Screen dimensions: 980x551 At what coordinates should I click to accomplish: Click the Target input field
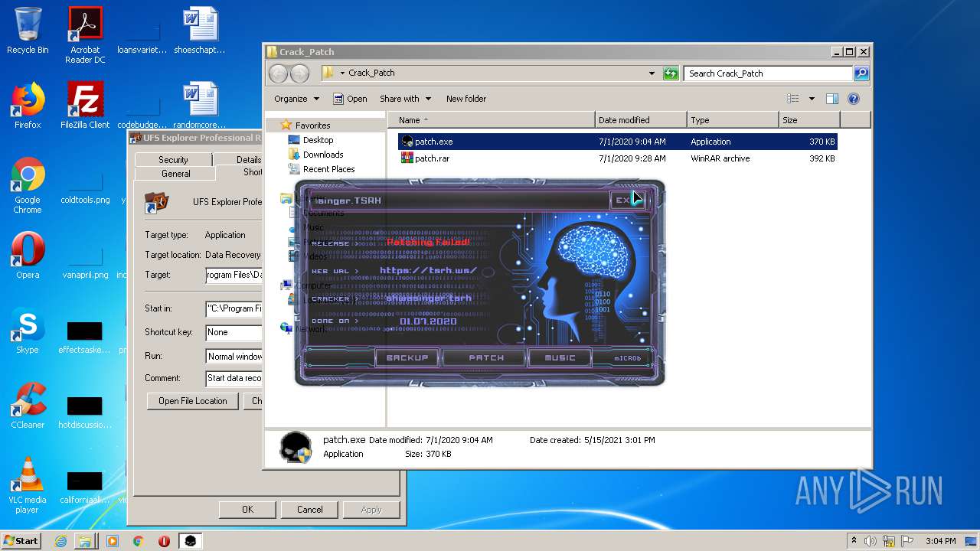pos(234,275)
